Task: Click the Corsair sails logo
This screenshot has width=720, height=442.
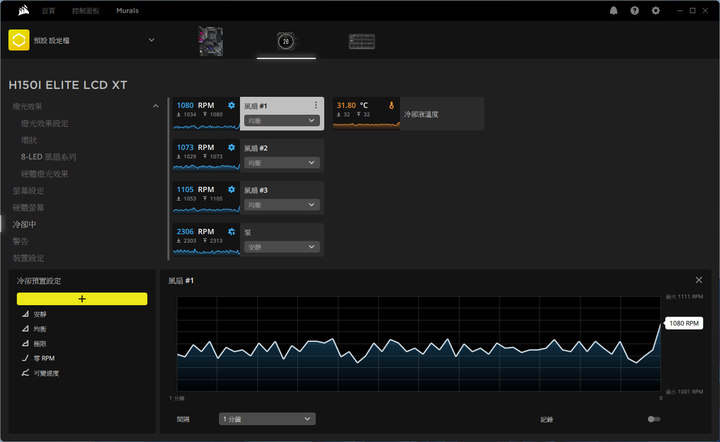Action: pos(23,10)
